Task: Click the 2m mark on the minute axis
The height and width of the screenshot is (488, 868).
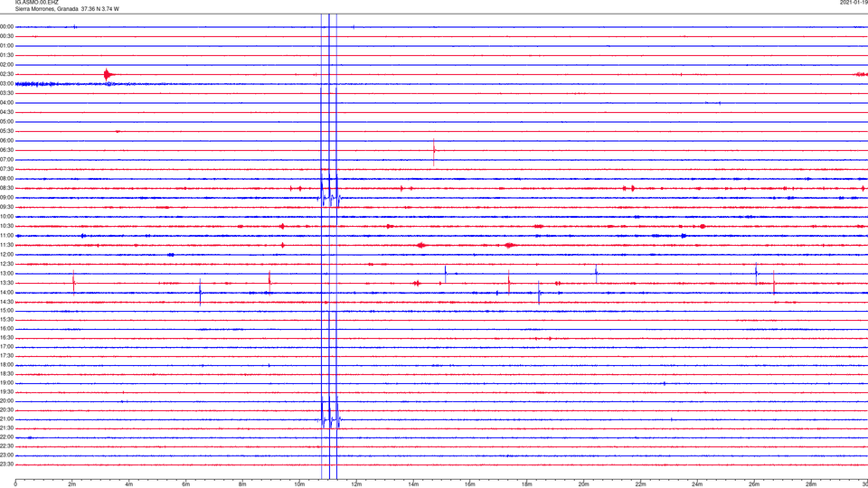Action: pos(72,484)
